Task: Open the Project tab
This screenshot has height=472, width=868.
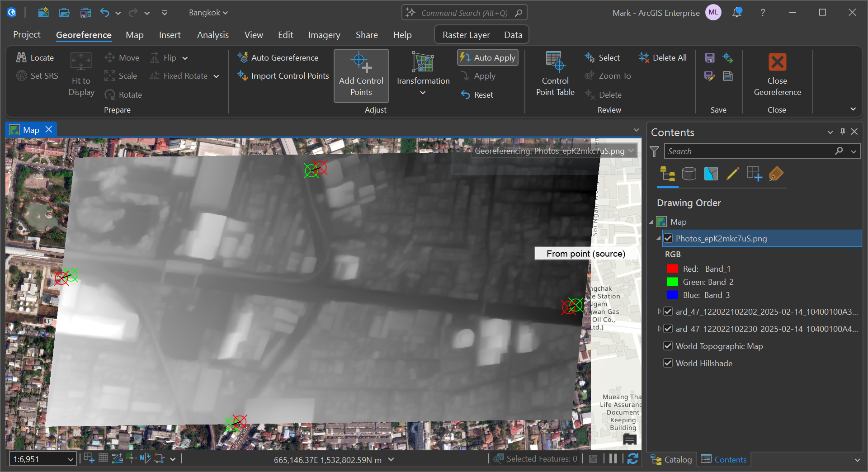Action: [x=27, y=35]
